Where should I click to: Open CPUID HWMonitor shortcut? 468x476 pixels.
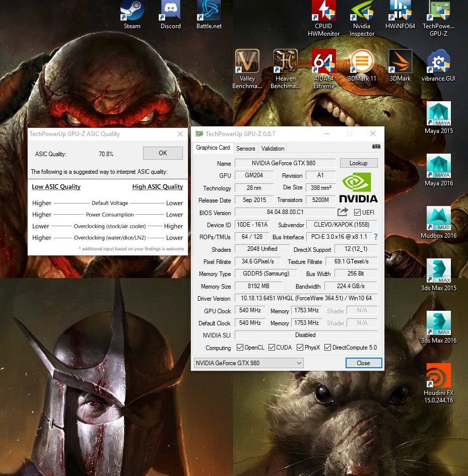(x=323, y=18)
